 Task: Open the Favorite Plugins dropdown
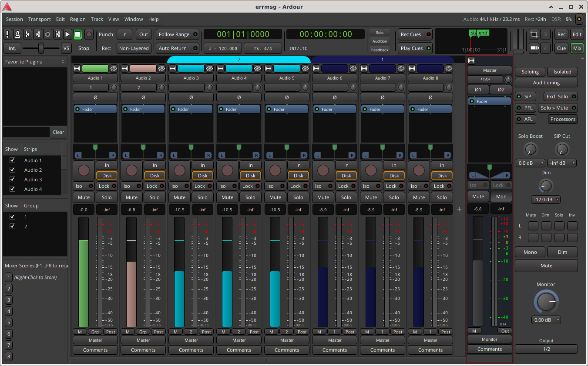click(x=35, y=62)
